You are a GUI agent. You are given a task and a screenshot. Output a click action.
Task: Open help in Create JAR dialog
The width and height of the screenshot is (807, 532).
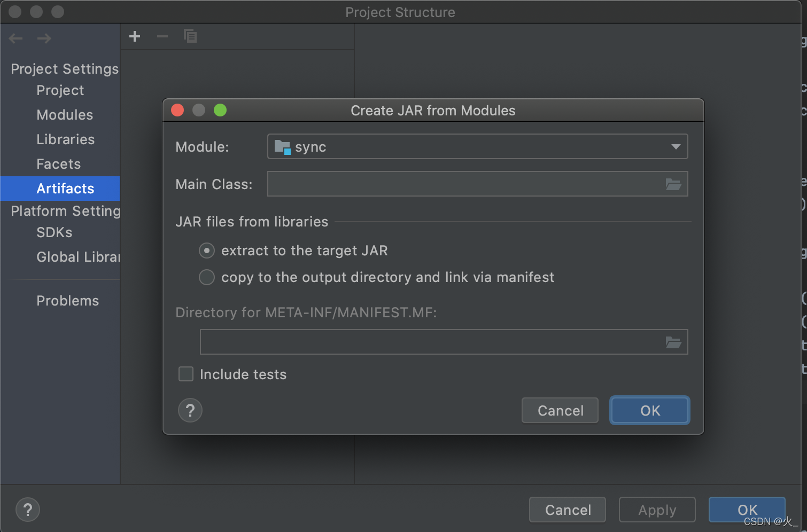[x=190, y=411]
